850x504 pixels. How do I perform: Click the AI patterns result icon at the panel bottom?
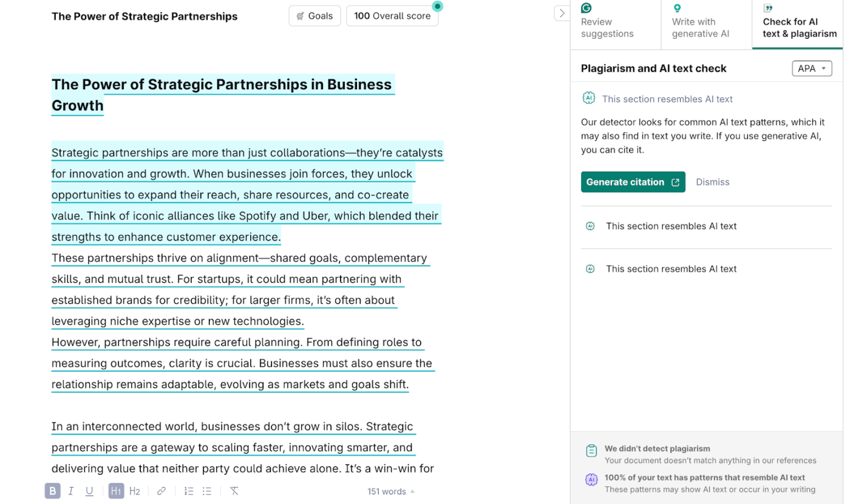[x=591, y=480]
